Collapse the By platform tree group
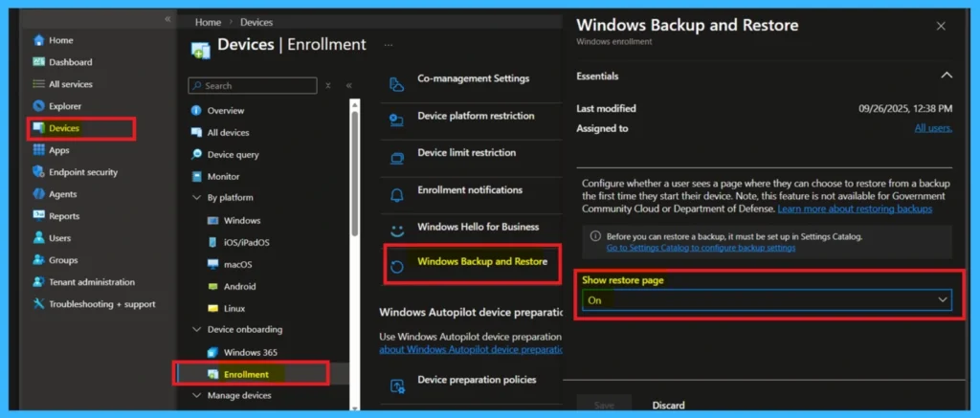The height and width of the screenshot is (418, 980). [x=196, y=198]
